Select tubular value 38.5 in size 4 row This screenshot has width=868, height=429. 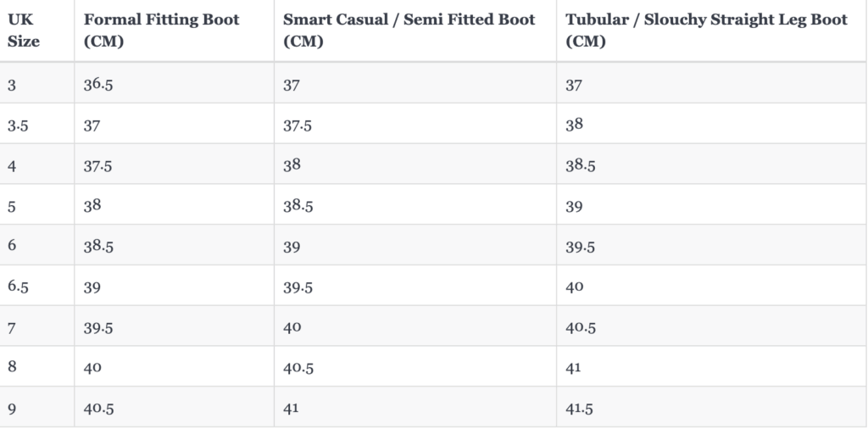580,165
